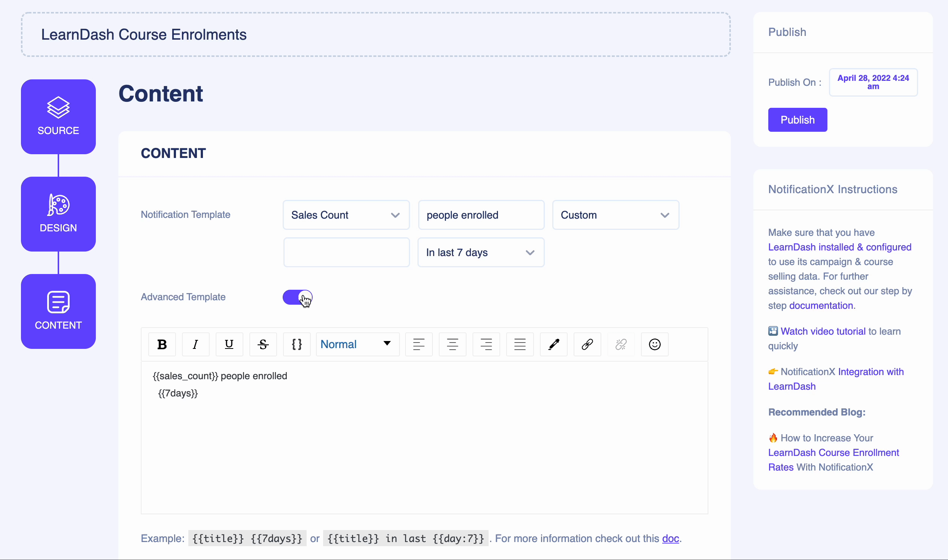
Task: Click the empty custom text field
Action: [346, 252]
